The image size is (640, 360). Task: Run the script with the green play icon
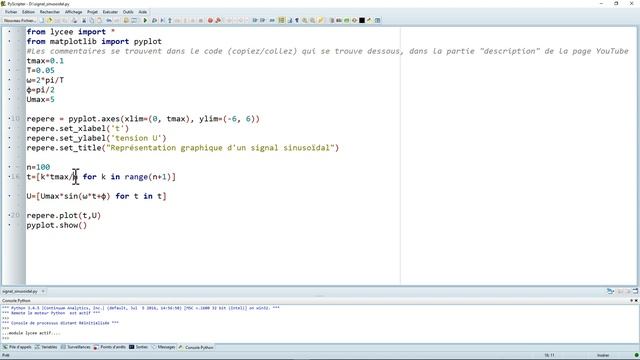[x=145, y=20]
